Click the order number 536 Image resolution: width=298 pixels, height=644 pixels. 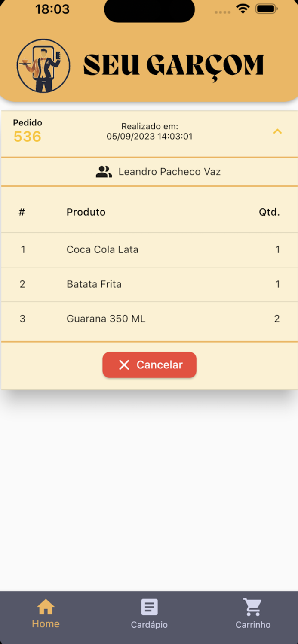point(27,136)
